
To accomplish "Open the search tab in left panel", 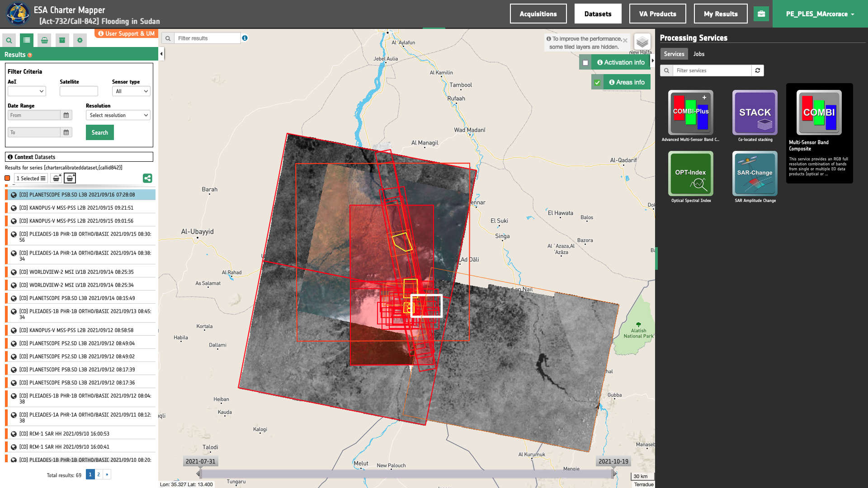I will click(9, 40).
